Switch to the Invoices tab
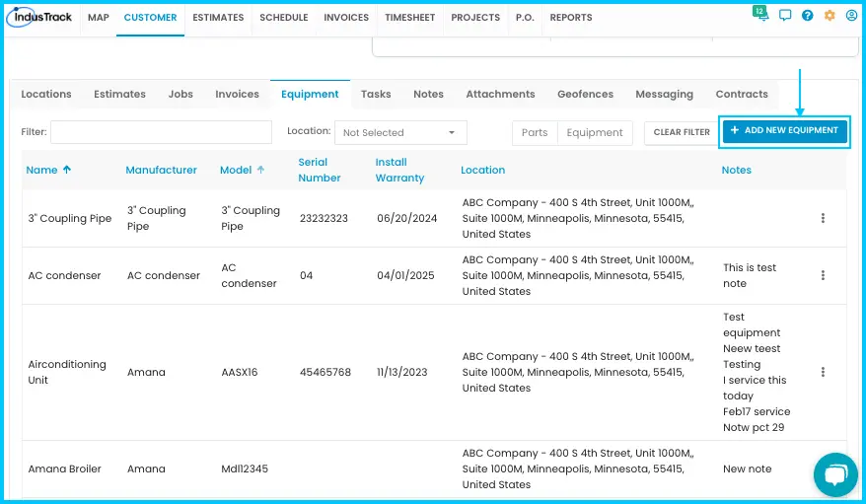The image size is (866, 504). click(x=237, y=94)
